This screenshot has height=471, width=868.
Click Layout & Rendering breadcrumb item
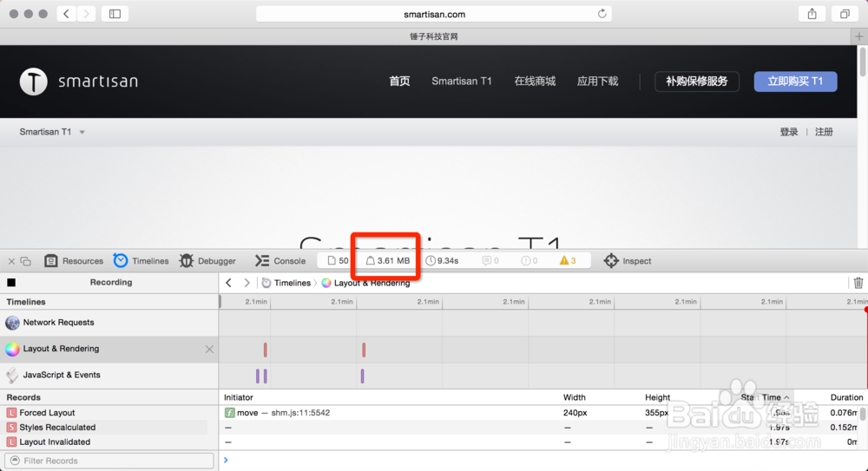pyautogui.click(x=365, y=283)
